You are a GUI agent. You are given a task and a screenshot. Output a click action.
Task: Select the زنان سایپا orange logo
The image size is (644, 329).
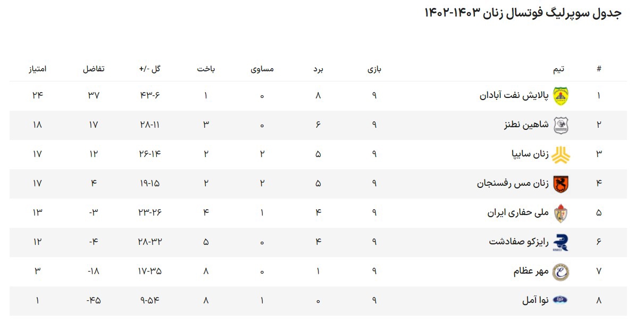click(561, 154)
